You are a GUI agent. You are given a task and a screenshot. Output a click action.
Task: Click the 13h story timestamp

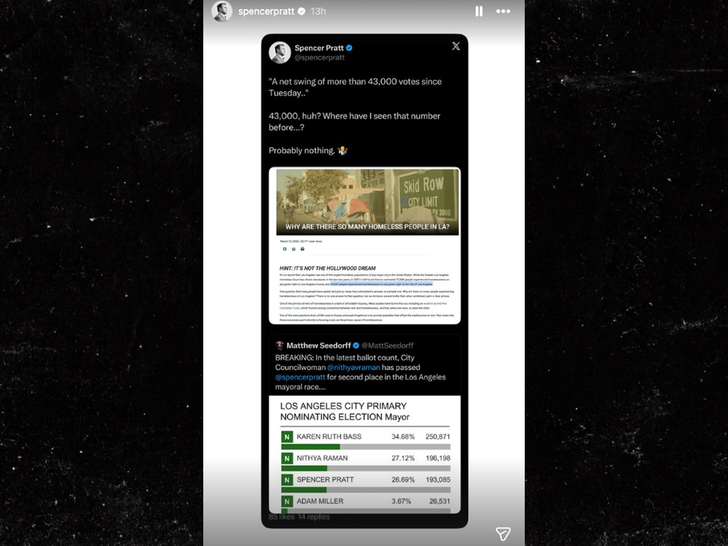pyautogui.click(x=318, y=11)
